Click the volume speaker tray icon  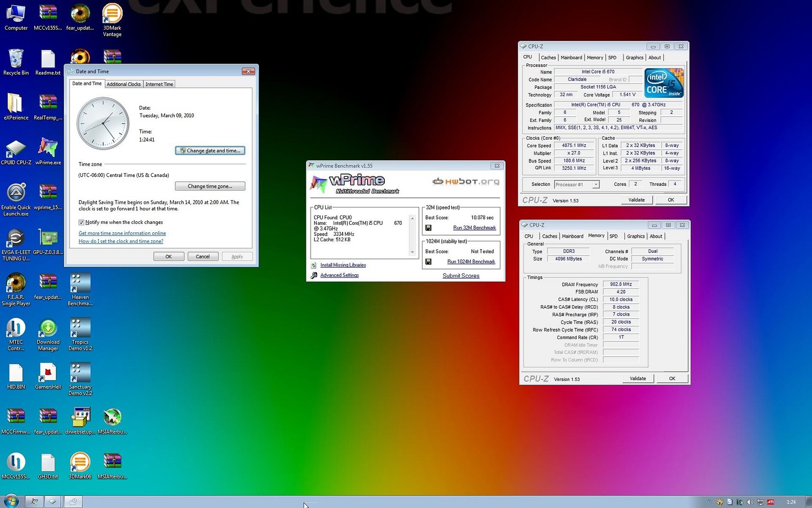pyautogui.click(x=750, y=502)
